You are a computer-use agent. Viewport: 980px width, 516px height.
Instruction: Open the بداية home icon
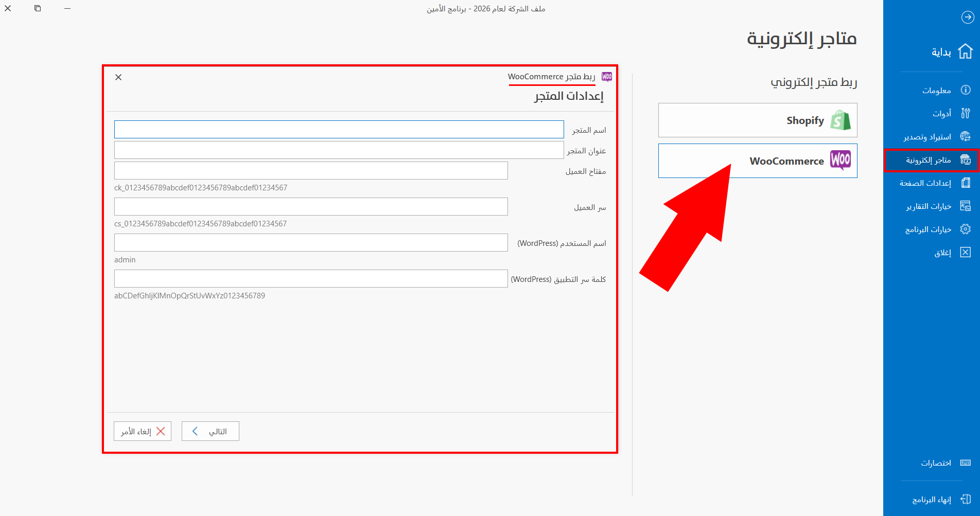coord(965,51)
